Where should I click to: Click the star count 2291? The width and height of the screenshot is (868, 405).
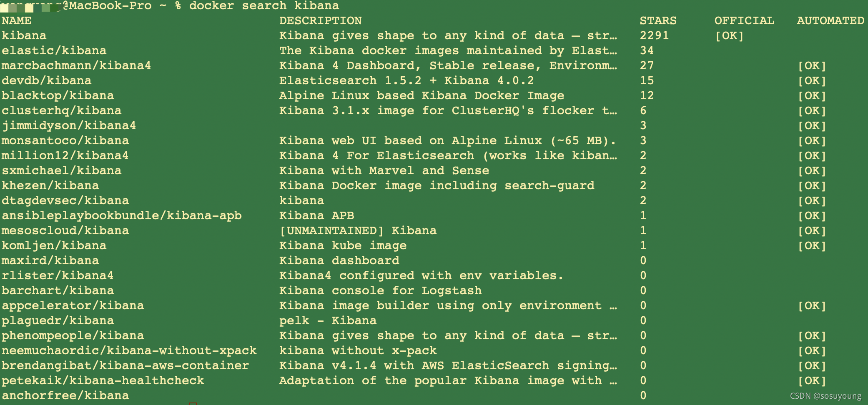click(x=654, y=35)
